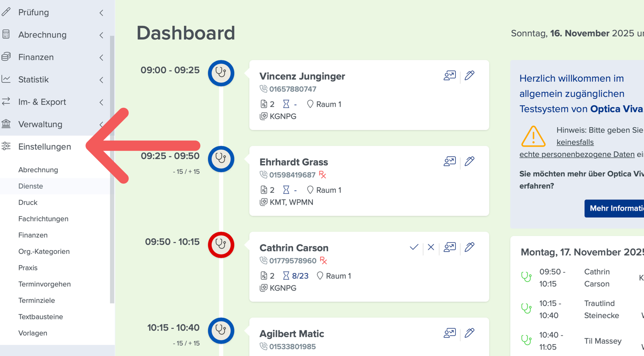The height and width of the screenshot is (356, 644).
Task: Expand the Statistik menu chevron
Action: pyautogui.click(x=101, y=80)
